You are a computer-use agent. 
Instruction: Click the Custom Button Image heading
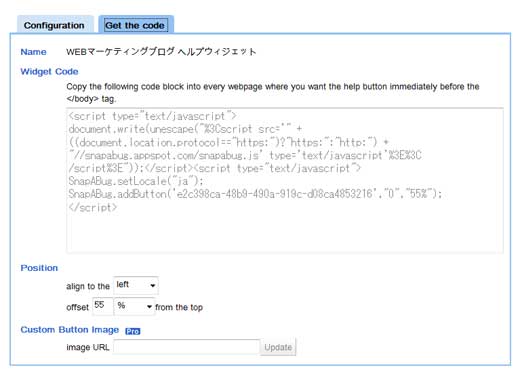[x=70, y=330]
